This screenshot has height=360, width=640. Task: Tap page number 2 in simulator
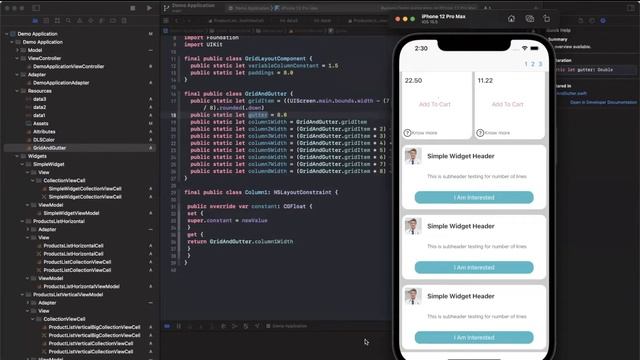(x=533, y=64)
